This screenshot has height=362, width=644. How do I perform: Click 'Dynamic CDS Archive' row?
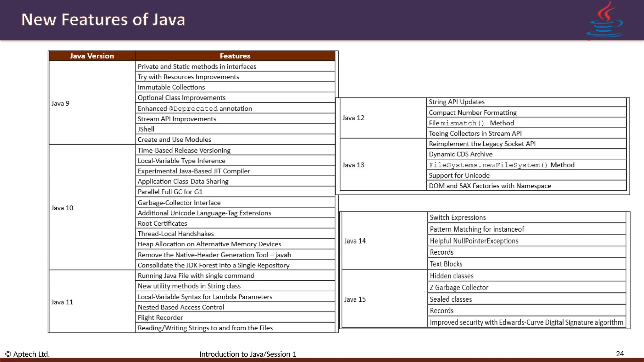pyautogui.click(x=460, y=154)
